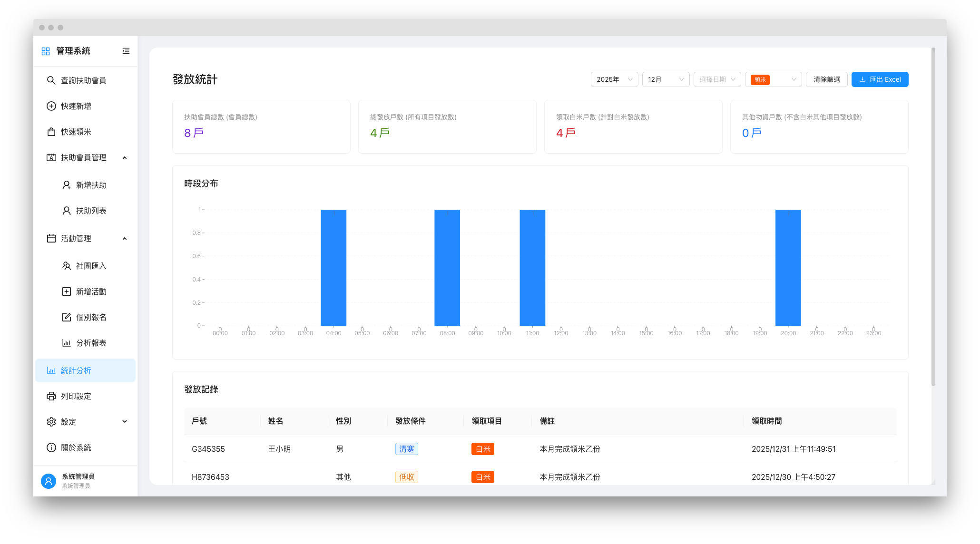The height and width of the screenshot is (544, 980).
Task: Click the 列印設定 printer icon
Action: [51, 396]
